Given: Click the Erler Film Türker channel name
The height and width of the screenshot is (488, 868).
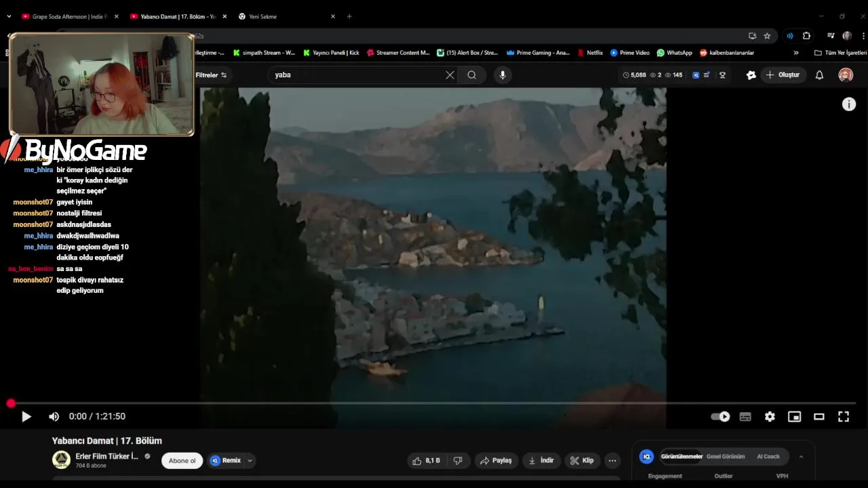Looking at the screenshot, I should 107,456.
